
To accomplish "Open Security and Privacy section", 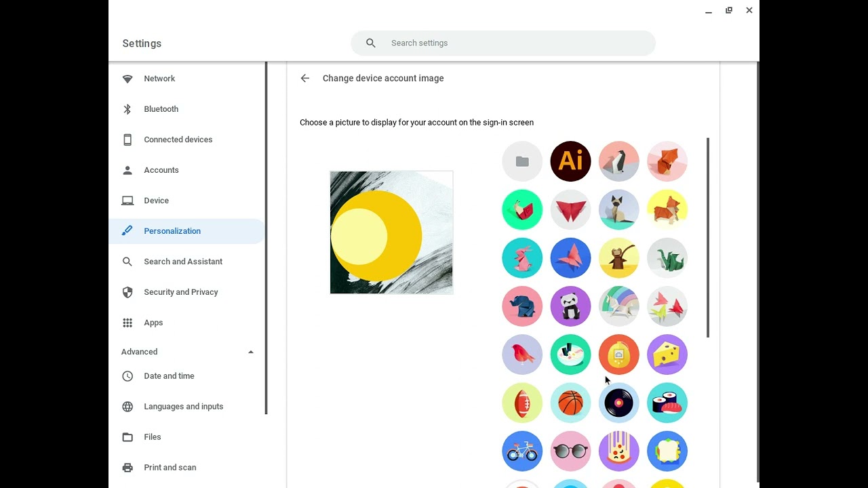I will pyautogui.click(x=186, y=292).
